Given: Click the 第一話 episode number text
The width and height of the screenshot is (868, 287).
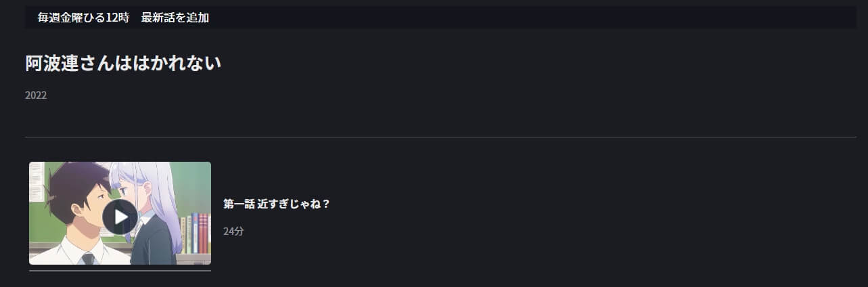Looking at the screenshot, I should pos(239,204).
